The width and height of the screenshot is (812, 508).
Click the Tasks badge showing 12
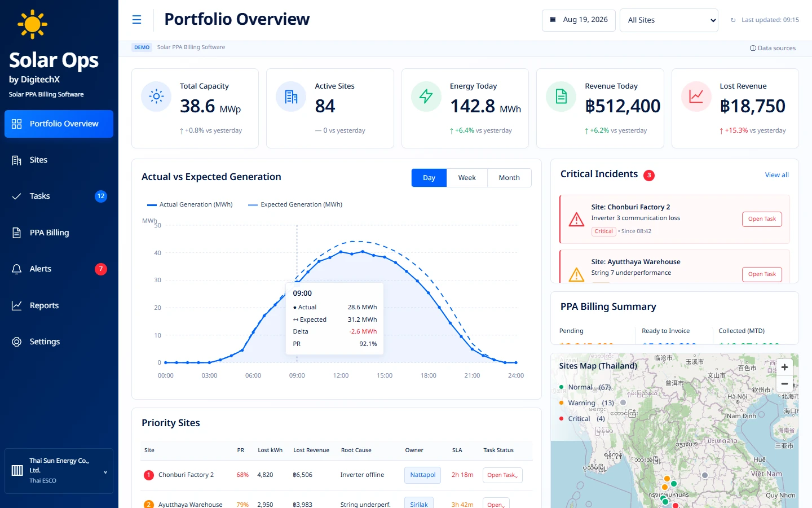pyautogui.click(x=101, y=196)
